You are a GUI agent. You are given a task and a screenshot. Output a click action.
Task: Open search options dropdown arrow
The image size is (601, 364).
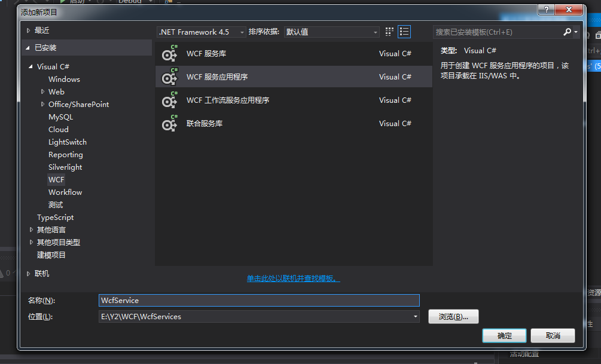pos(576,32)
